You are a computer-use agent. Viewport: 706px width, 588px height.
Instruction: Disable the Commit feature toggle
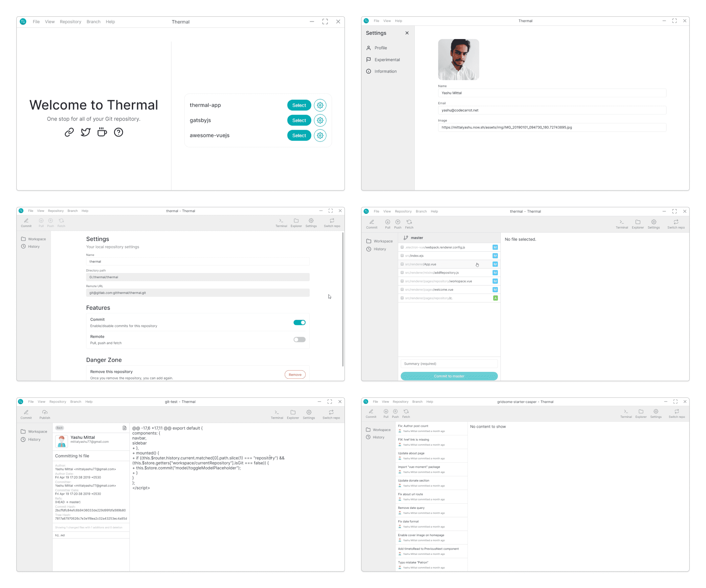(299, 323)
